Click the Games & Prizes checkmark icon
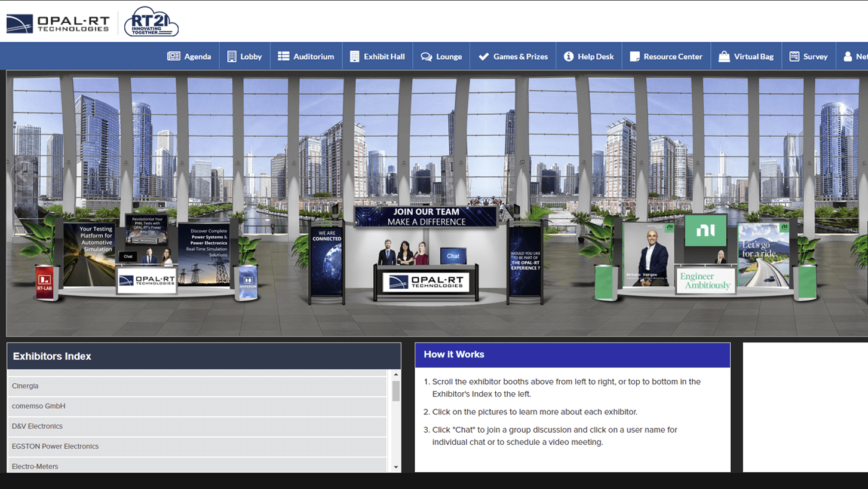 click(484, 56)
